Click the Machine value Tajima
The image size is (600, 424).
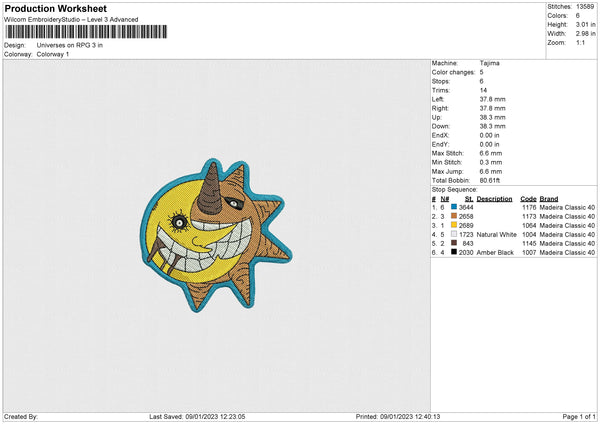pyautogui.click(x=490, y=63)
